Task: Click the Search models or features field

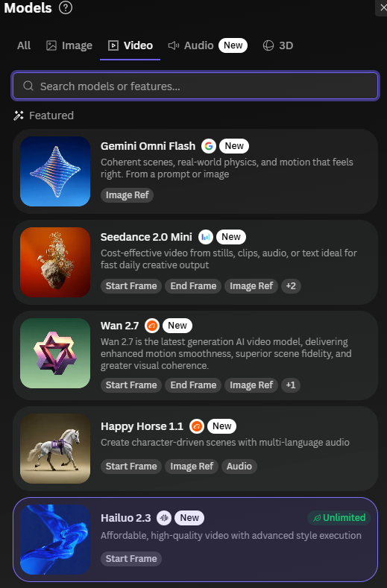Action: point(195,86)
